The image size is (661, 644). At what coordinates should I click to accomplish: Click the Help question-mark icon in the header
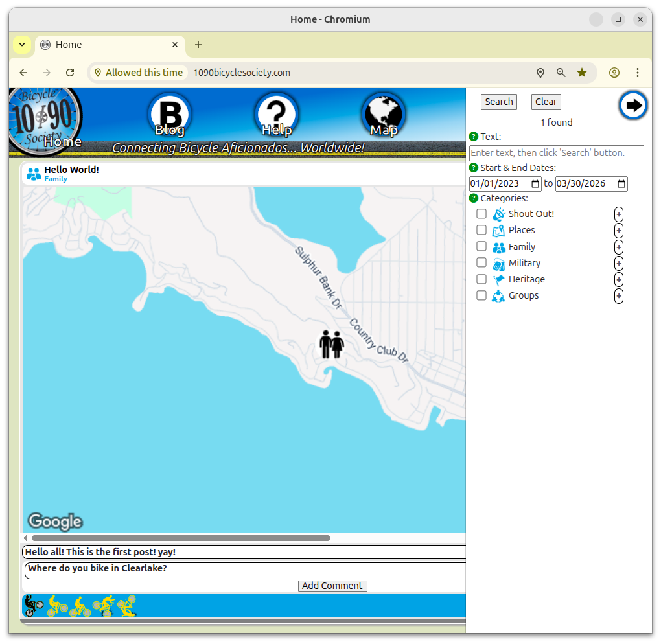(277, 113)
